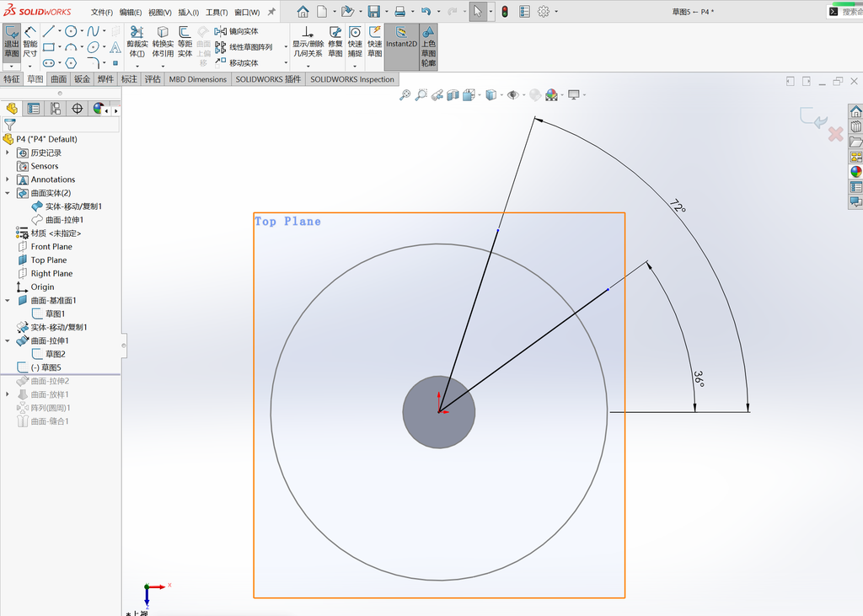This screenshot has width=863, height=616.
Task: Switch to the 曲面 tab
Action: [x=59, y=79]
